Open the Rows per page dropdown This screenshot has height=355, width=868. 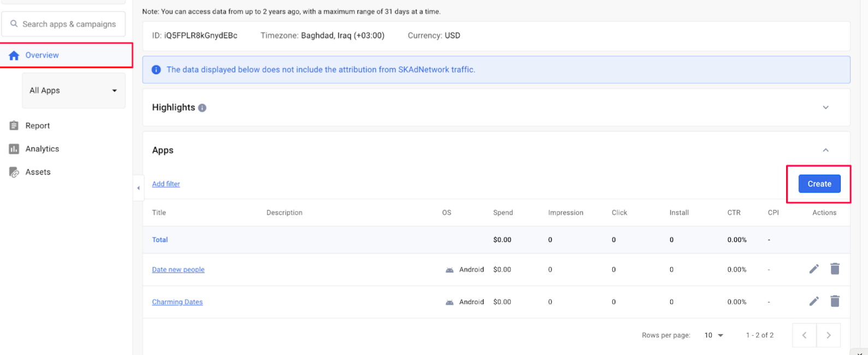tap(714, 335)
